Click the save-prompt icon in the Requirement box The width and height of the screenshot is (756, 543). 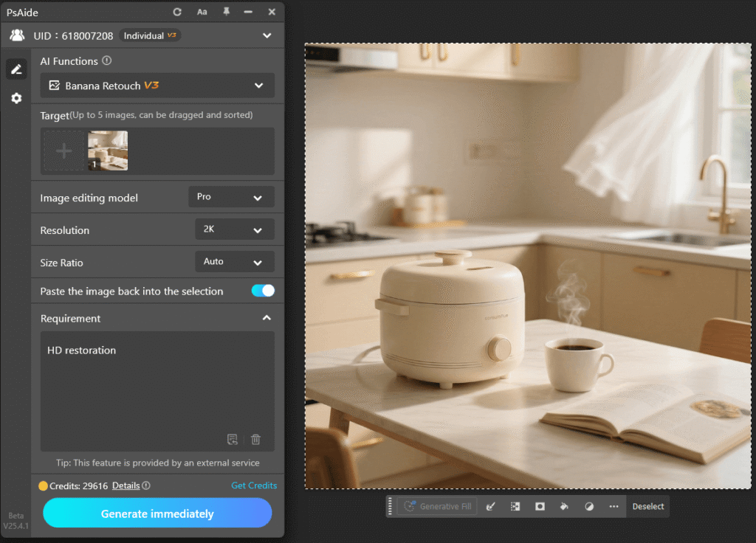pos(233,439)
